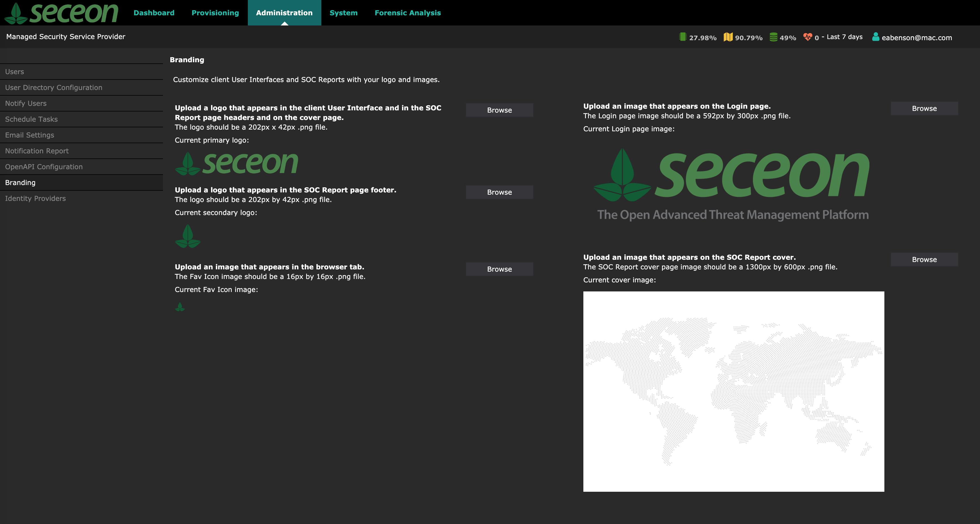This screenshot has width=980, height=524.
Task: Open the eabenson@mac.com user menu
Action: click(916, 38)
